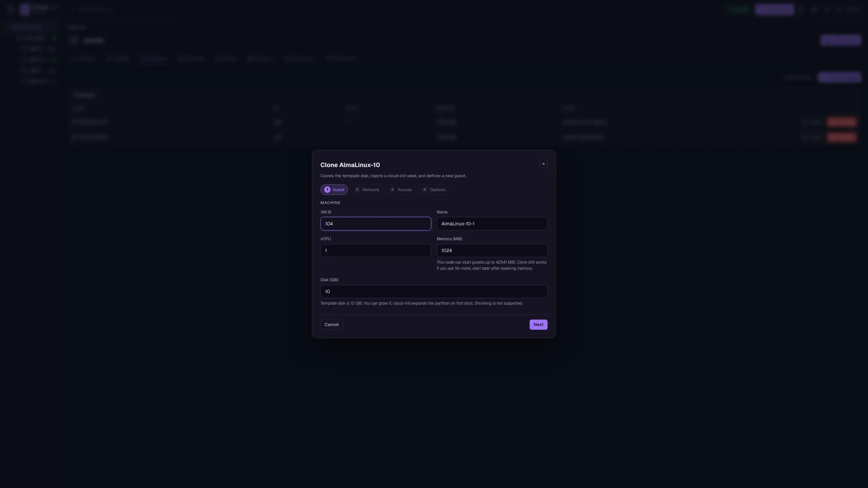Close the Clone AlmaLinux-10 dialog

(544, 164)
